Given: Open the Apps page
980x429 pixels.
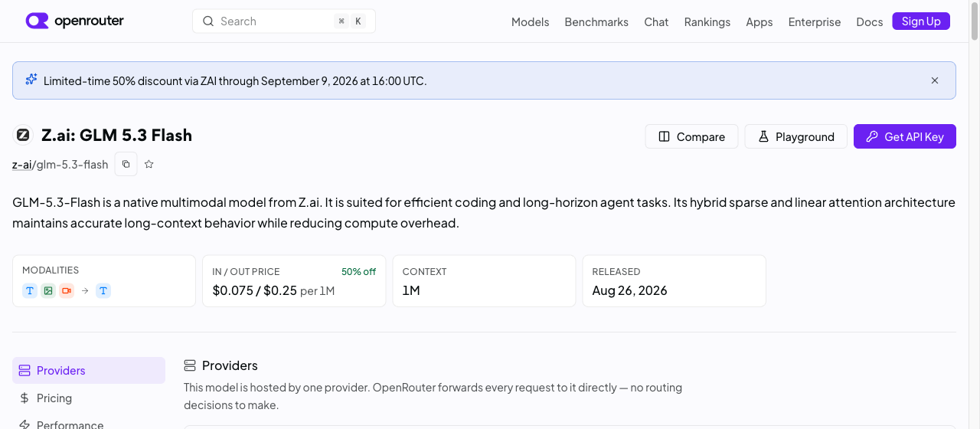Looking at the screenshot, I should 759,21.
